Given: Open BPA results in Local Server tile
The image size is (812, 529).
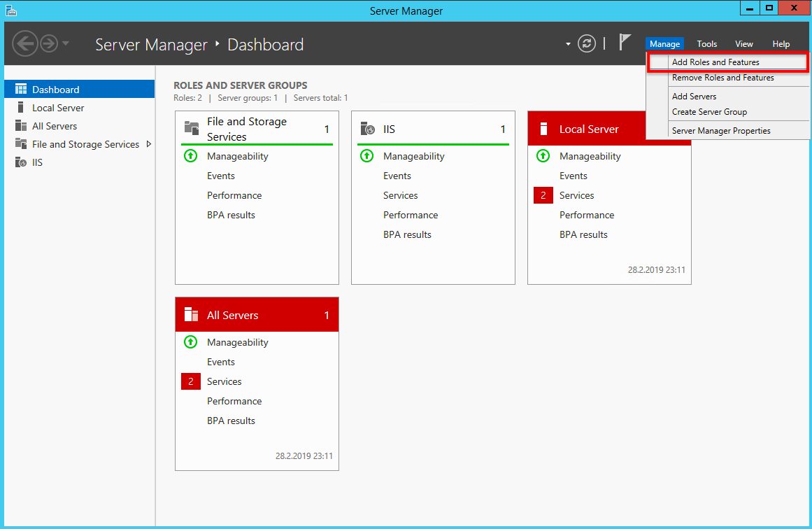Looking at the screenshot, I should 583,234.
